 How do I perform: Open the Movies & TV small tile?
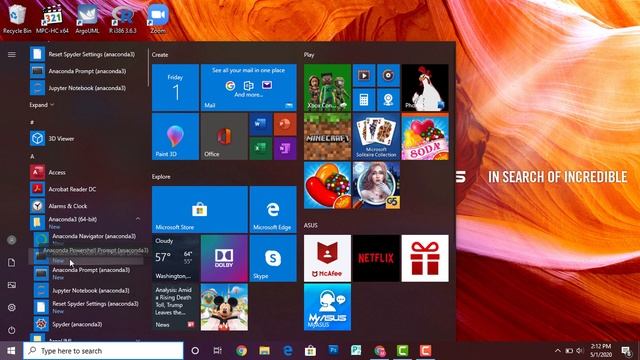[x=364, y=75]
